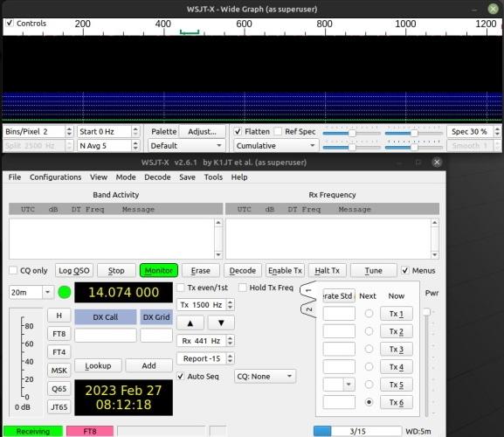Open the Decode menu

tap(157, 177)
